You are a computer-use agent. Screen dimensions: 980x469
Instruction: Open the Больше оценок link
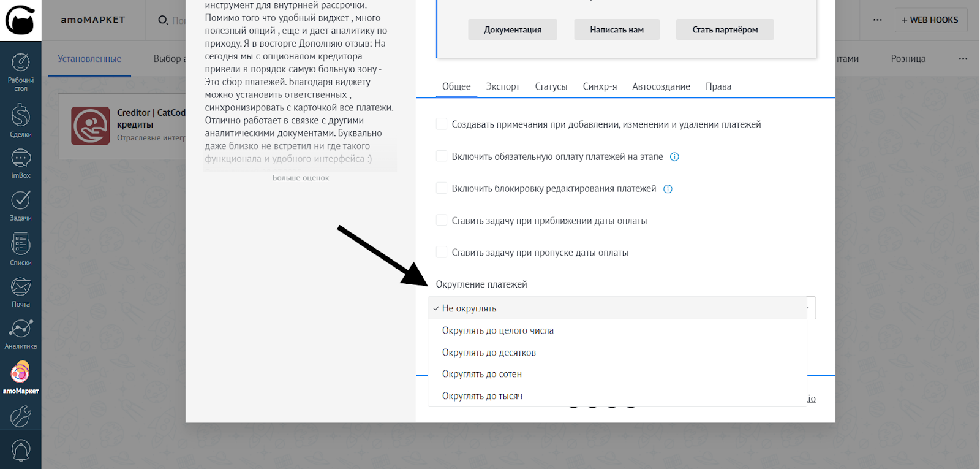pyautogui.click(x=301, y=178)
